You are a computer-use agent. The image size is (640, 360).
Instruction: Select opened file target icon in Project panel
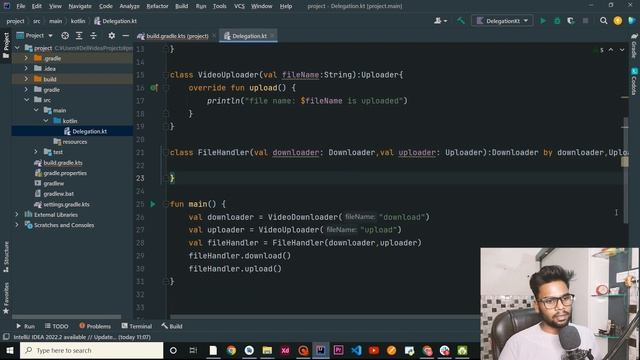coord(65,36)
